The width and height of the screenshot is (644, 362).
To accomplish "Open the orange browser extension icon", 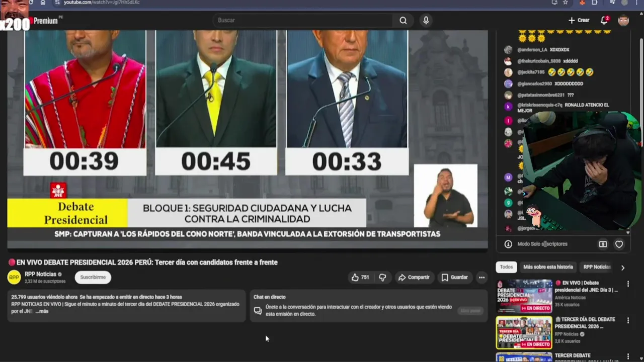I will (583, 3).
